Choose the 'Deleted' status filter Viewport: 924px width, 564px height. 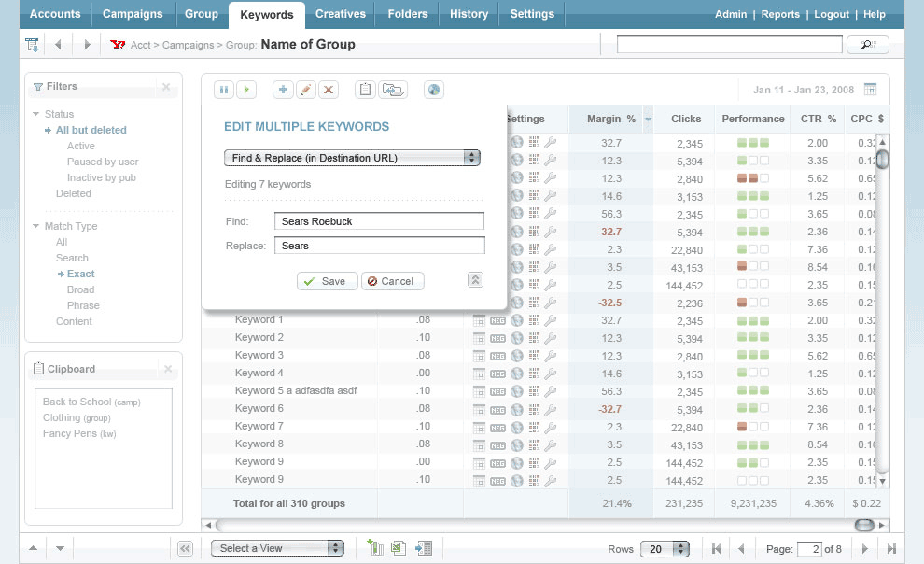(74, 193)
